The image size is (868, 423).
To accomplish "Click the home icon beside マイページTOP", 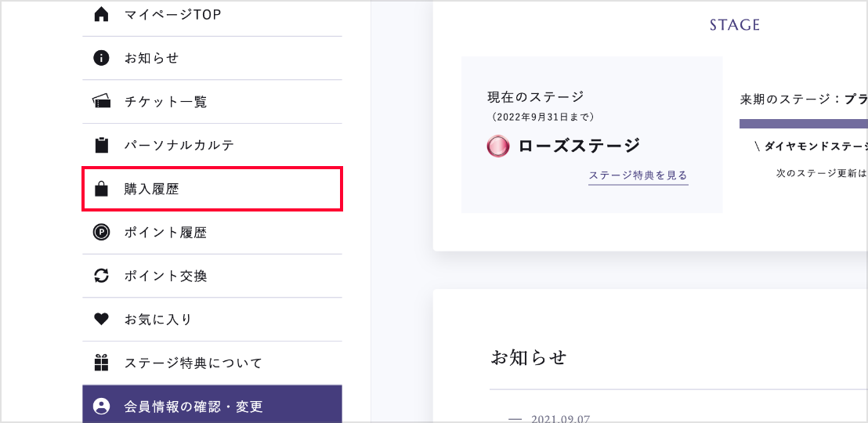I will point(101,14).
